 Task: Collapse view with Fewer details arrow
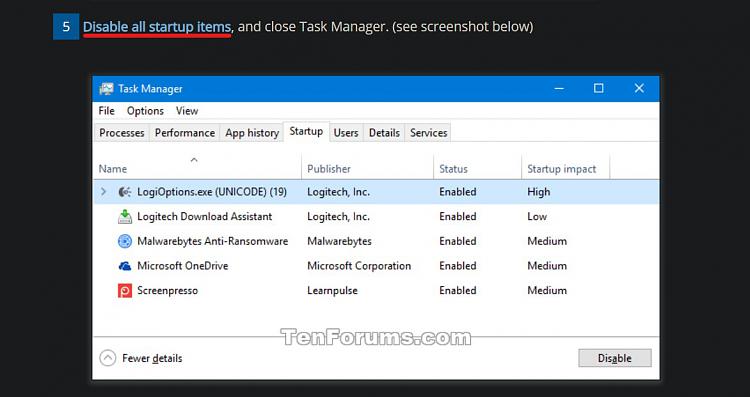[x=108, y=358]
